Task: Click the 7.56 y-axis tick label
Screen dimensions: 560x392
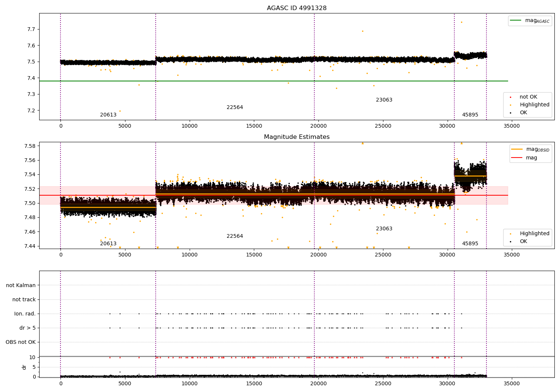Action: [29, 160]
